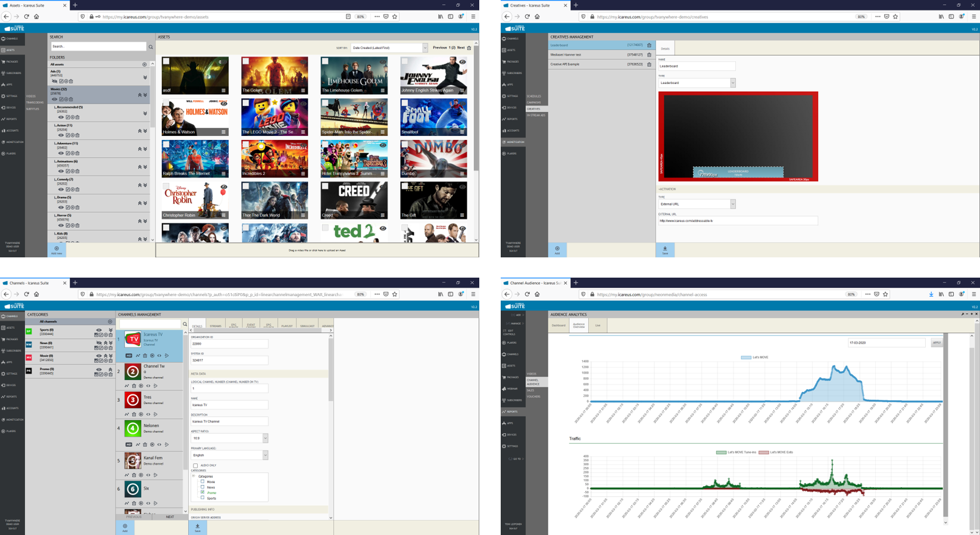Move the Promo category up with chevron
Viewport: 980px width, 535px height.
point(110,369)
